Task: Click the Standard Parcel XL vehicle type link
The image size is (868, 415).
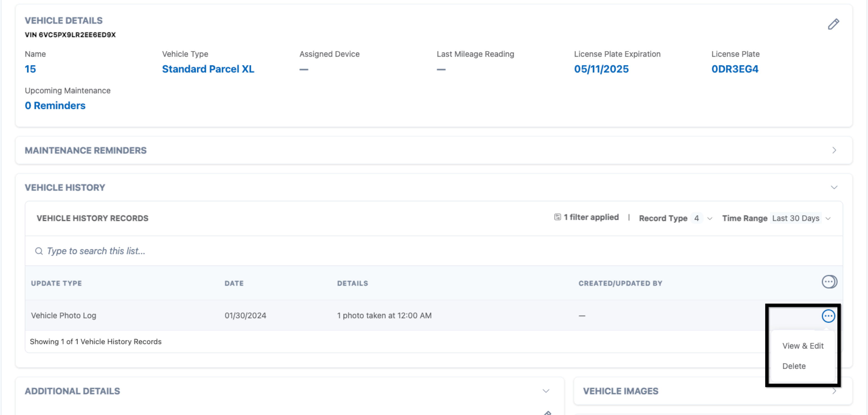Action: point(208,69)
